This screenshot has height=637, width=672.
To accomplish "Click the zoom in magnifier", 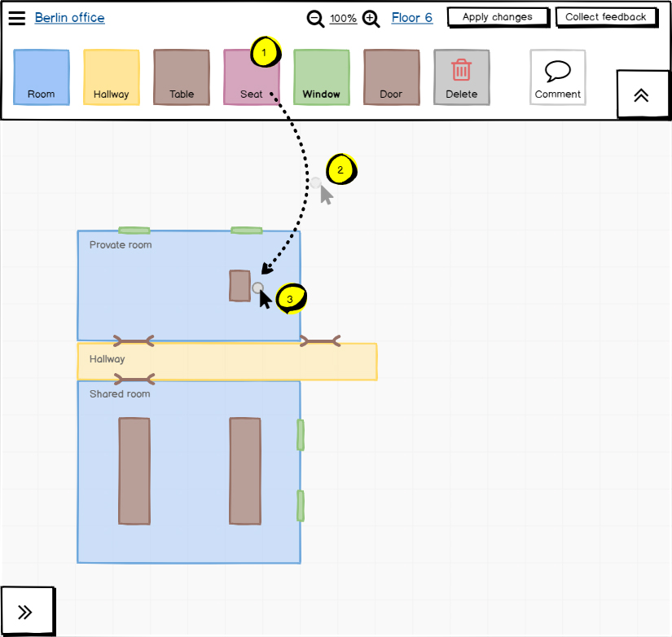I will click(371, 19).
